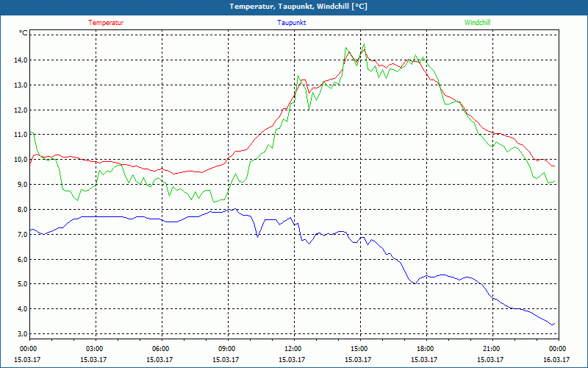Click the 15.03.17 date under 12:00
The image size is (588, 368).
[292, 360]
